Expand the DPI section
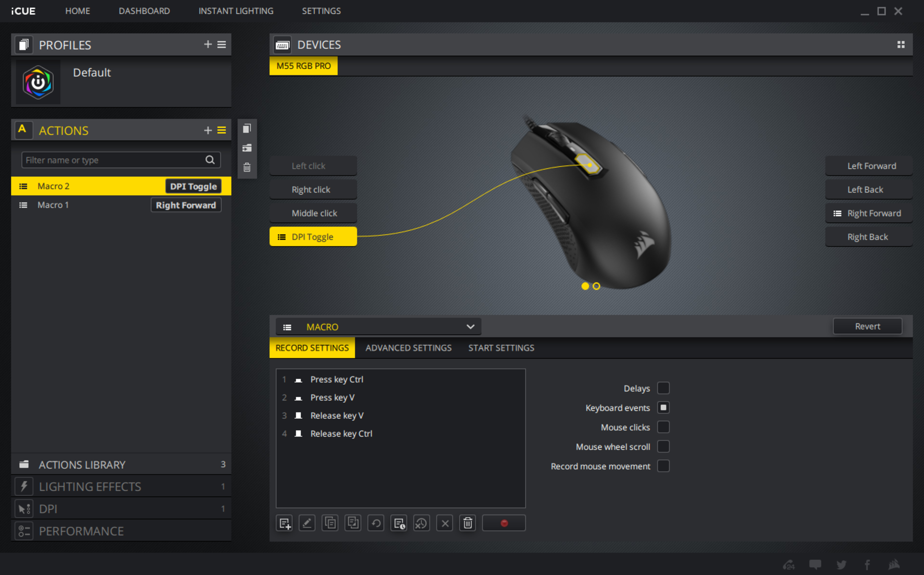 (x=121, y=509)
